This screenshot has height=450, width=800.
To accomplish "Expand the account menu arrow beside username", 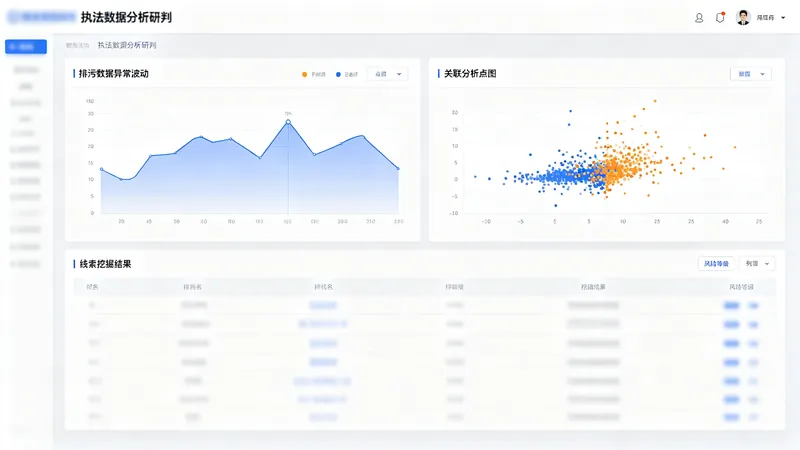I will 783,18.
